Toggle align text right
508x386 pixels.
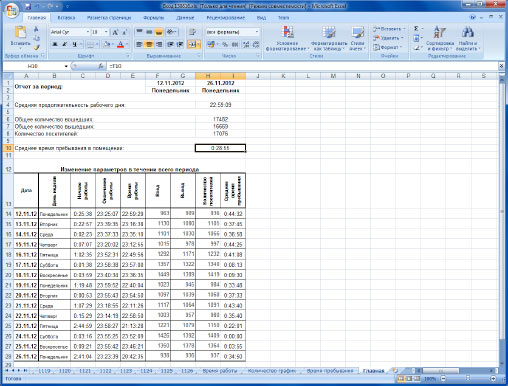pos(159,44)
